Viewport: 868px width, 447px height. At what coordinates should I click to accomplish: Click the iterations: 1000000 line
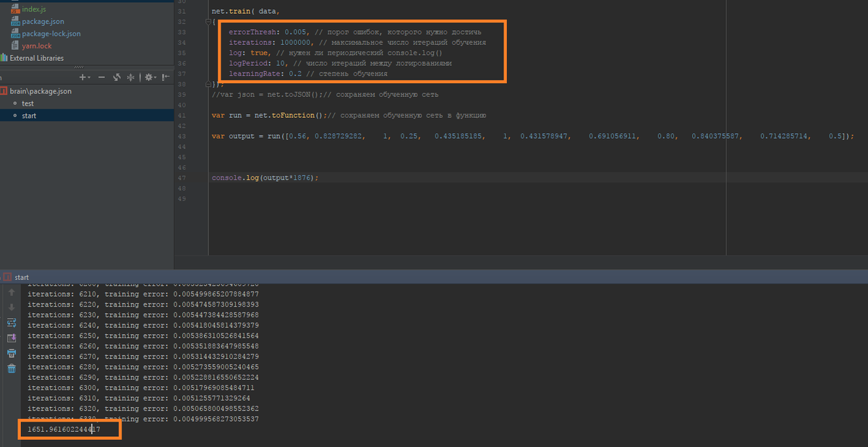click(x=357, y=43)
